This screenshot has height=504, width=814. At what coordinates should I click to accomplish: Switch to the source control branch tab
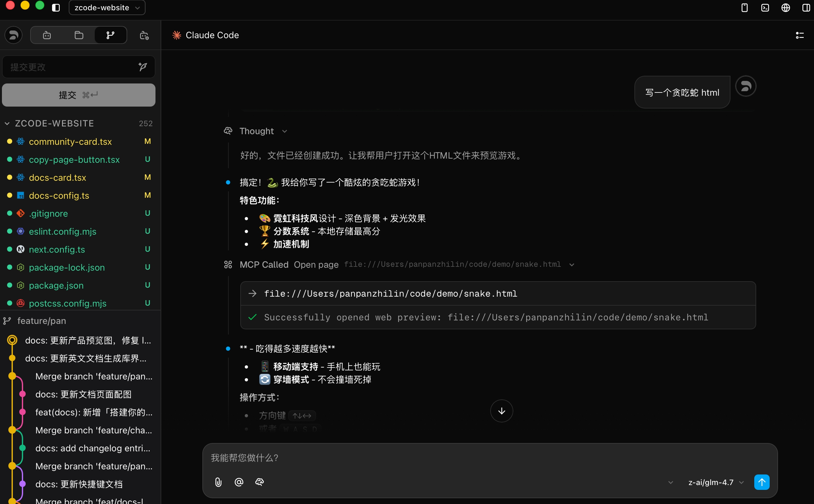coord(111,35)
